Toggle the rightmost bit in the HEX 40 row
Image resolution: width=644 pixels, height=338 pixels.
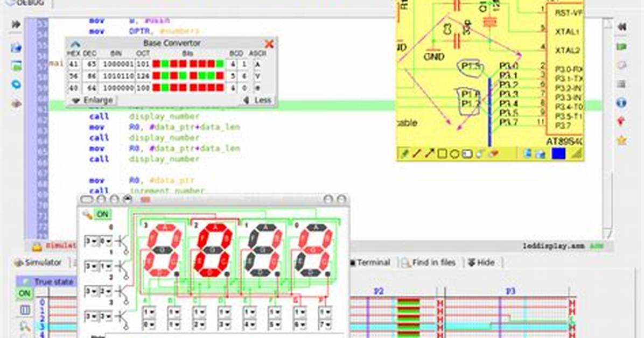pos(220,88)
